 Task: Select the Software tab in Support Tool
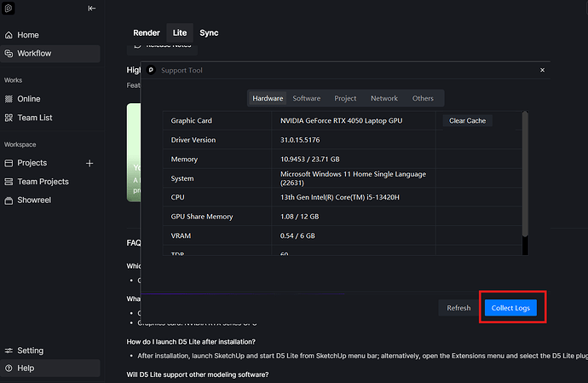307,98
